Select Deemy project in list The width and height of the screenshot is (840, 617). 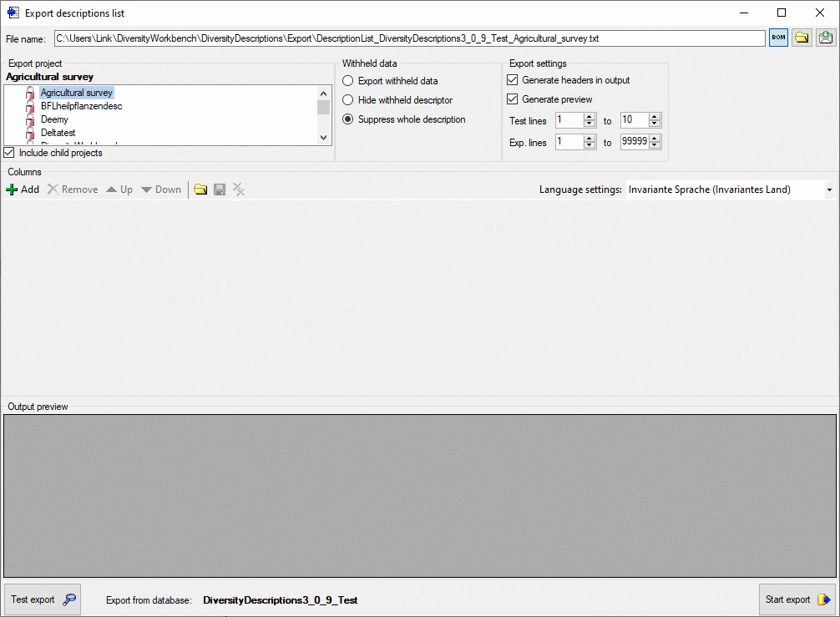pyautogui.click(x=54, y=119)
